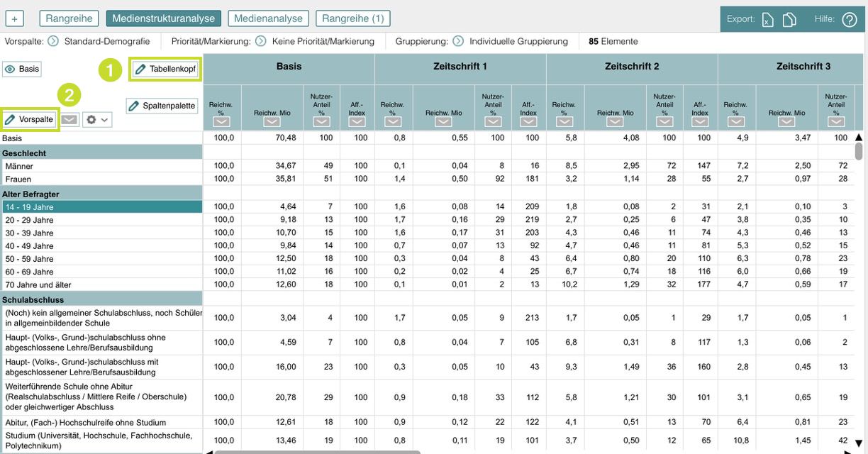This screenshot has height=454, width=868.
Task: Export the table as an Excel file
Action: pos(767,20)
